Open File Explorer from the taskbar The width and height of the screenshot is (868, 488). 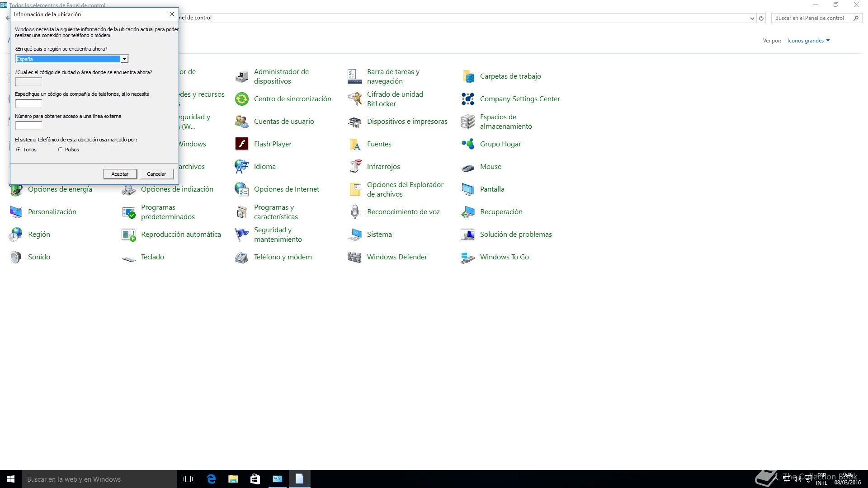[233, 479]
